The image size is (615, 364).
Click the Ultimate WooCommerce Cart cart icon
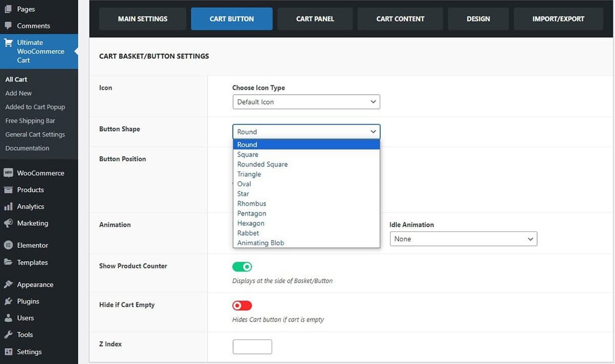coord(8,43)
